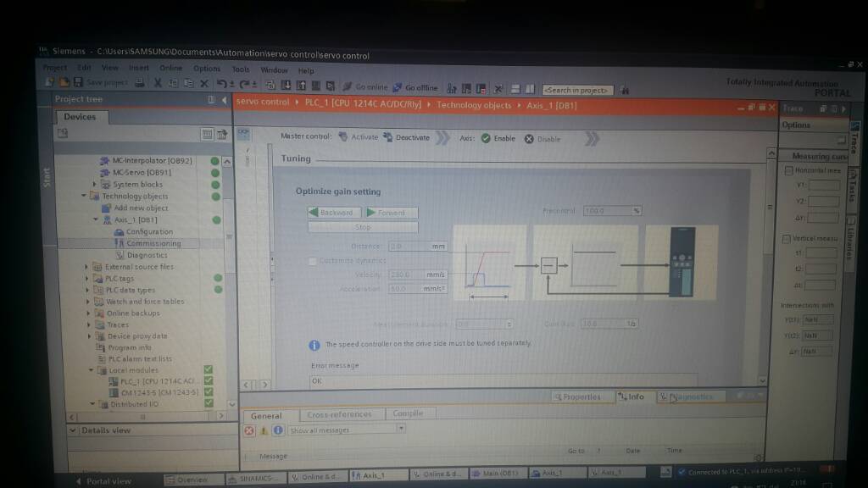This screenshot has width=868, height=488.
Task: Toggle the warning messages filter icon
Action: [x=264, y=430]
